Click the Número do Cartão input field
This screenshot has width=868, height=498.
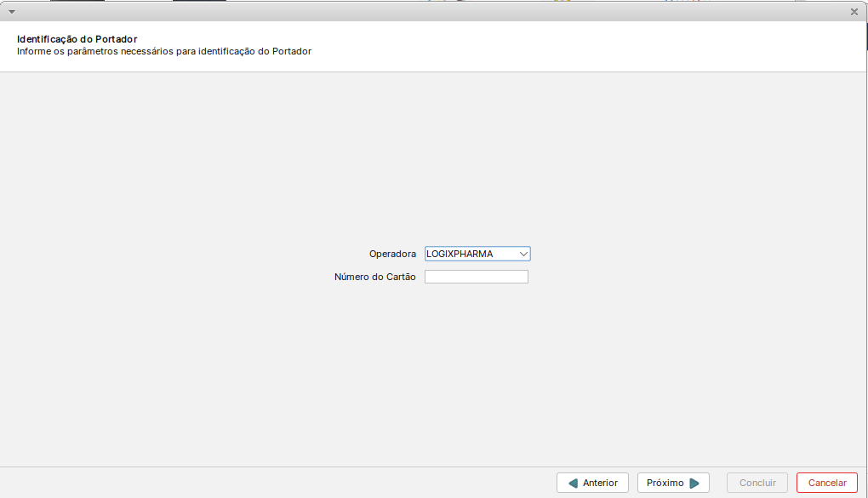tap(476, 277)
